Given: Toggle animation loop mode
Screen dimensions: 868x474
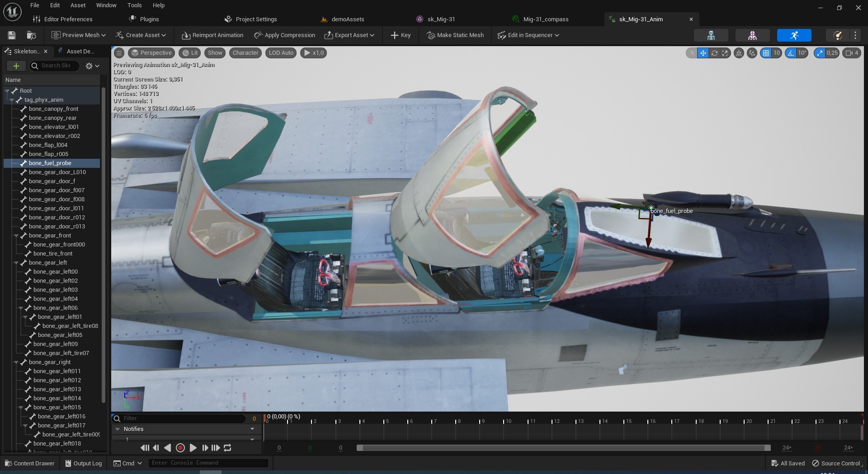Looking at the screenshot, I should pyautogui.click(x=227, y=448).
